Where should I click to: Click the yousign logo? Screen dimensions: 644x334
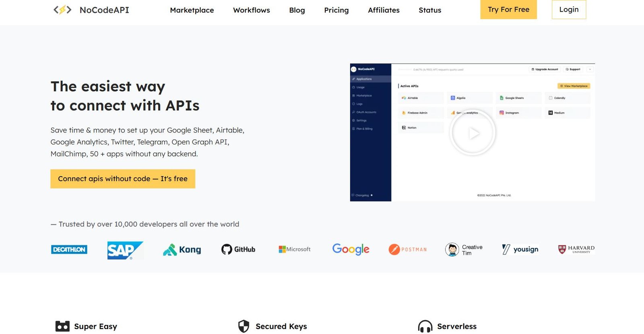tap(520, 249)
